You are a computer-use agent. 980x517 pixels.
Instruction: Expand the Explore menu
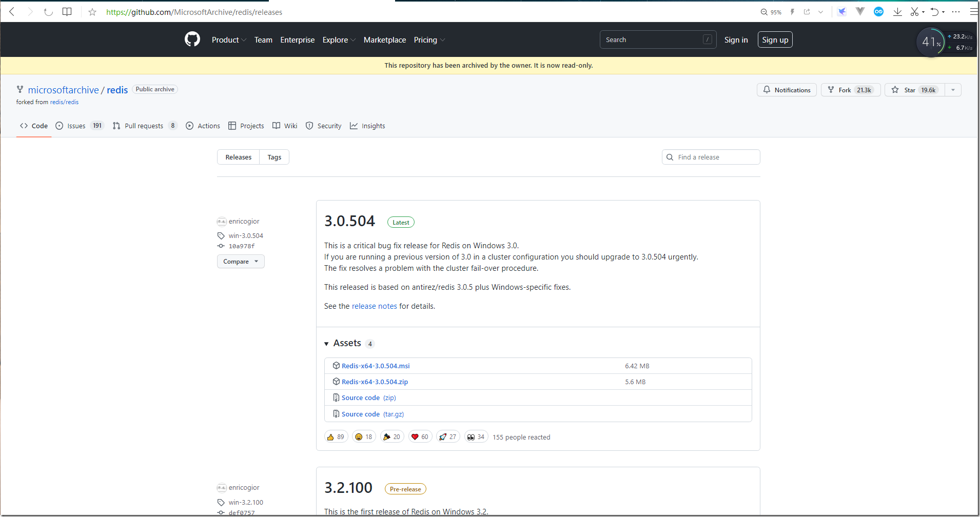(x=339, y=40)
